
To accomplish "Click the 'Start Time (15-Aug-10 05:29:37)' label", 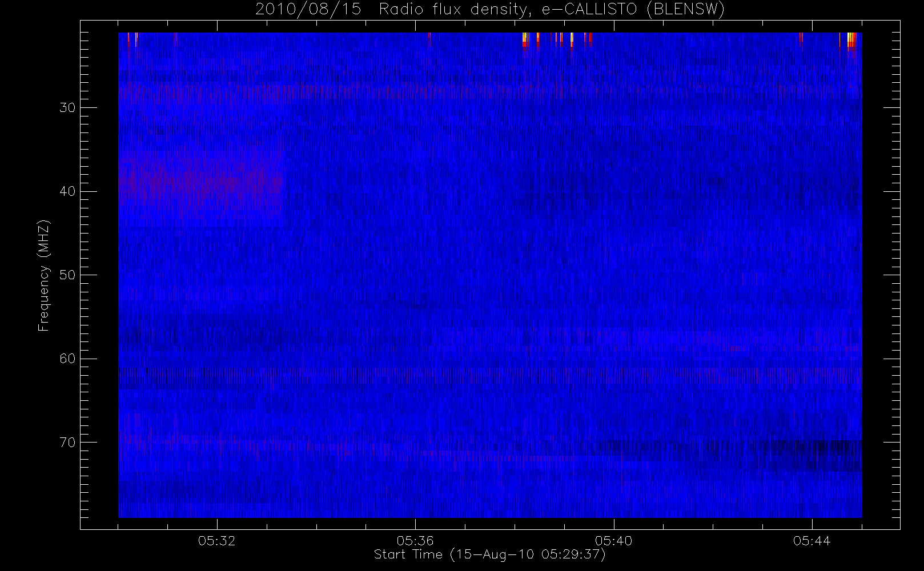I will pos(489,554).
